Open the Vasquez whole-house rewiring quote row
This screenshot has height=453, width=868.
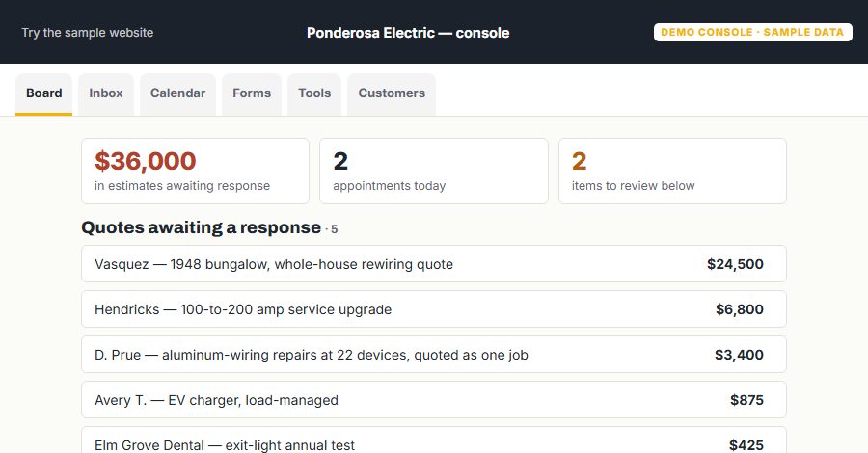[x=434, y=264]
